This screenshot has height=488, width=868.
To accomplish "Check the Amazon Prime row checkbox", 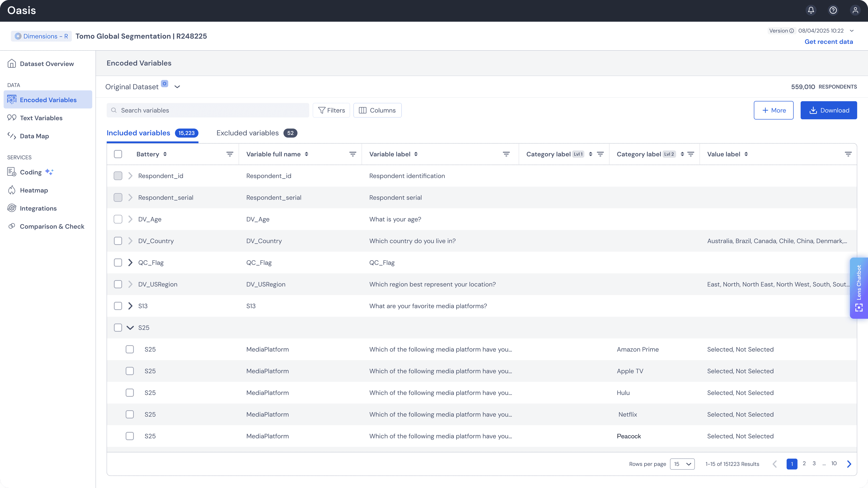I will (x=130, y=349).
